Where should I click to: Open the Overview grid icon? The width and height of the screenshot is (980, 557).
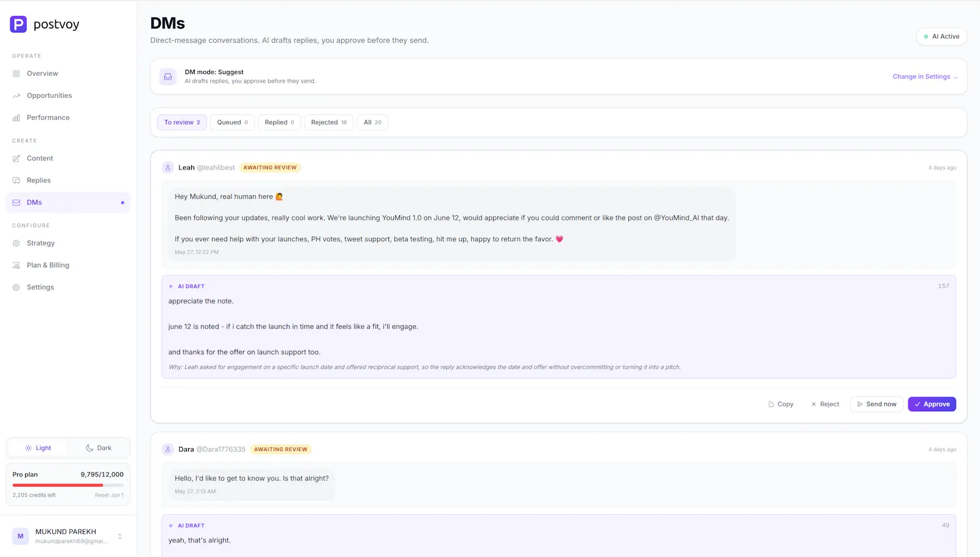point(17,73)
